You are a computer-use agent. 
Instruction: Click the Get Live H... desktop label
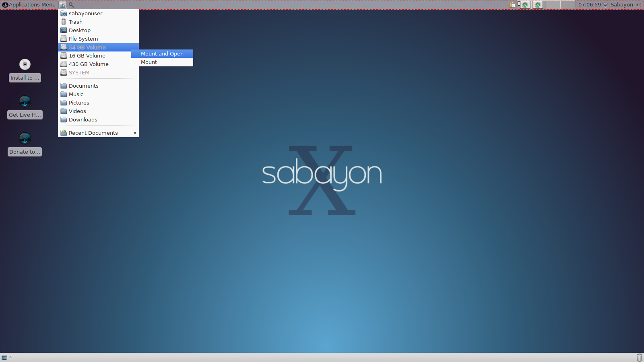coord(25,115)
